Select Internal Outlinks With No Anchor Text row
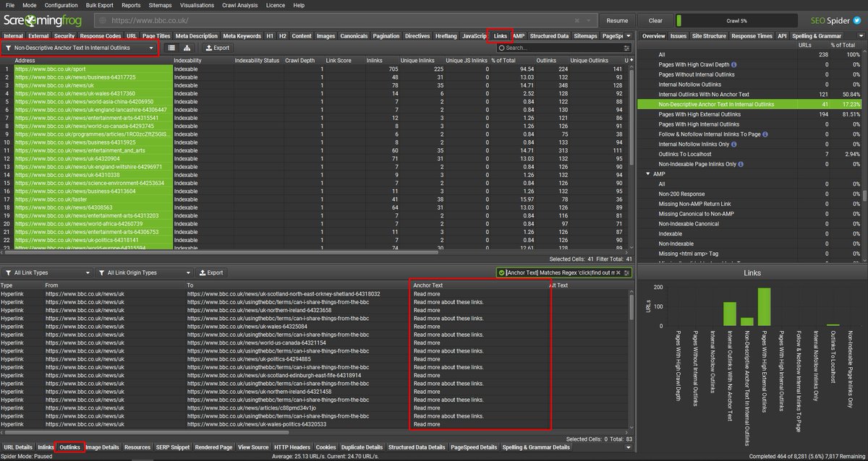 (749, 94)
